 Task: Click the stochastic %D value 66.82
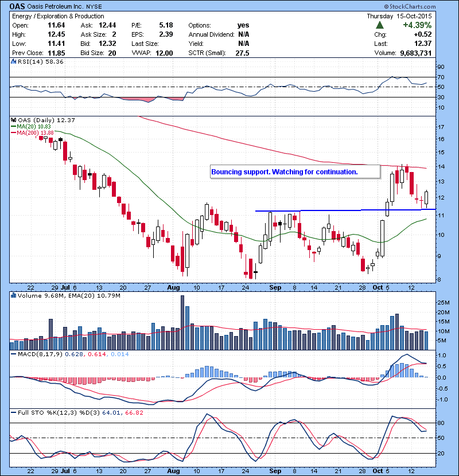tap(134, 412)
